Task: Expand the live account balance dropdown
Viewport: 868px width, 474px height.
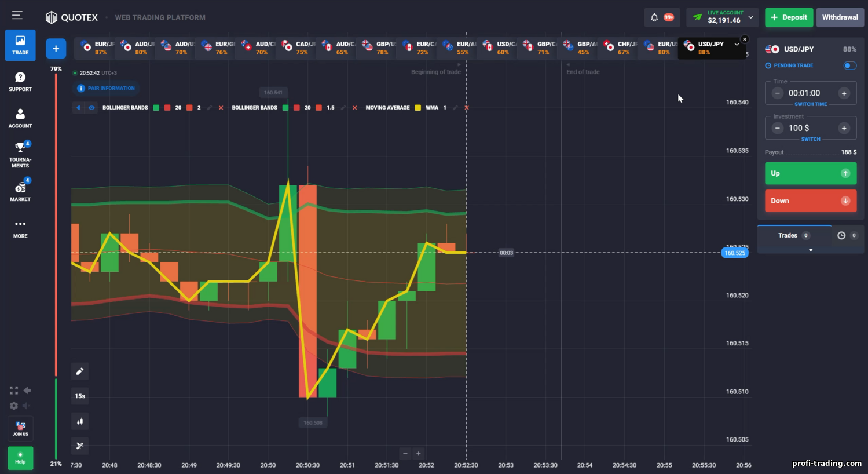Action: pos(751,17)
